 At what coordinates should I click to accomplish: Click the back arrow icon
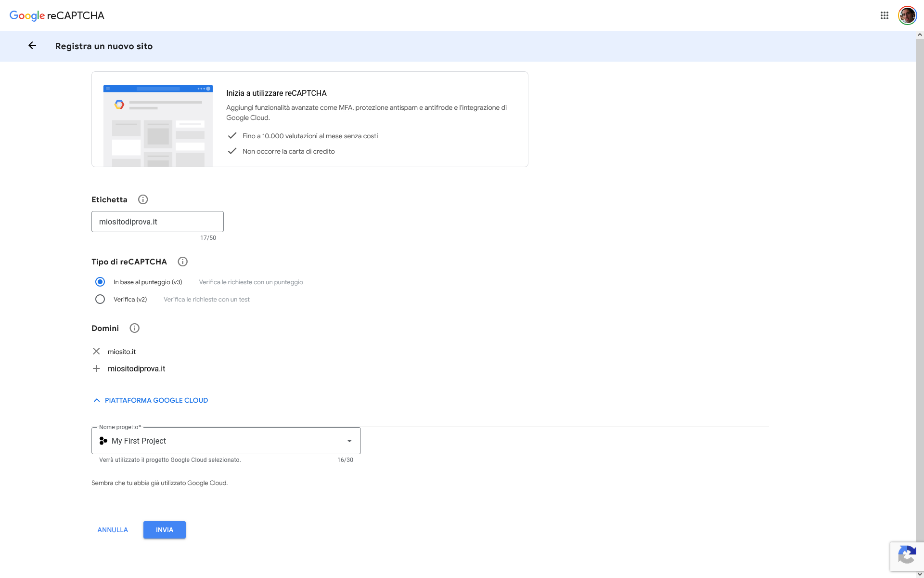point(32,46)
